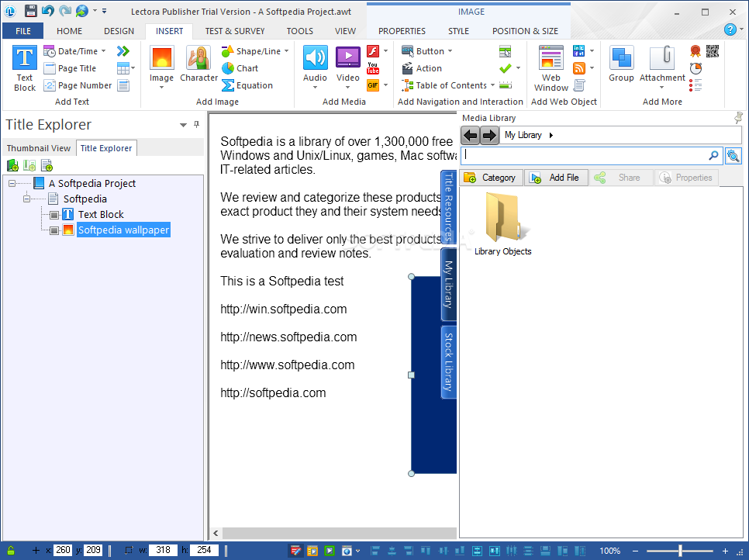
Task: Click the Media Library search field
Action: pyautogui.click(x=592, y=156)
